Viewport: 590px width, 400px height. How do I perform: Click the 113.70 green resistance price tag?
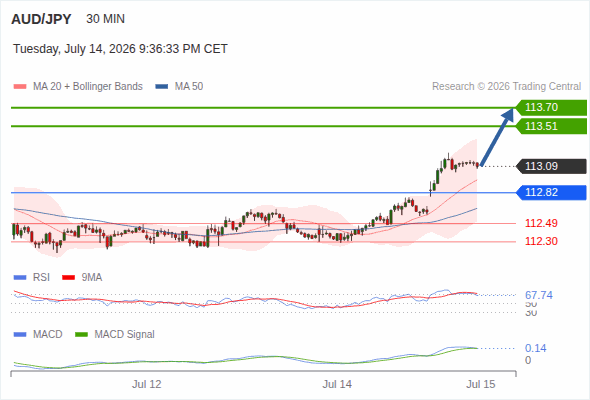[552, 108]
